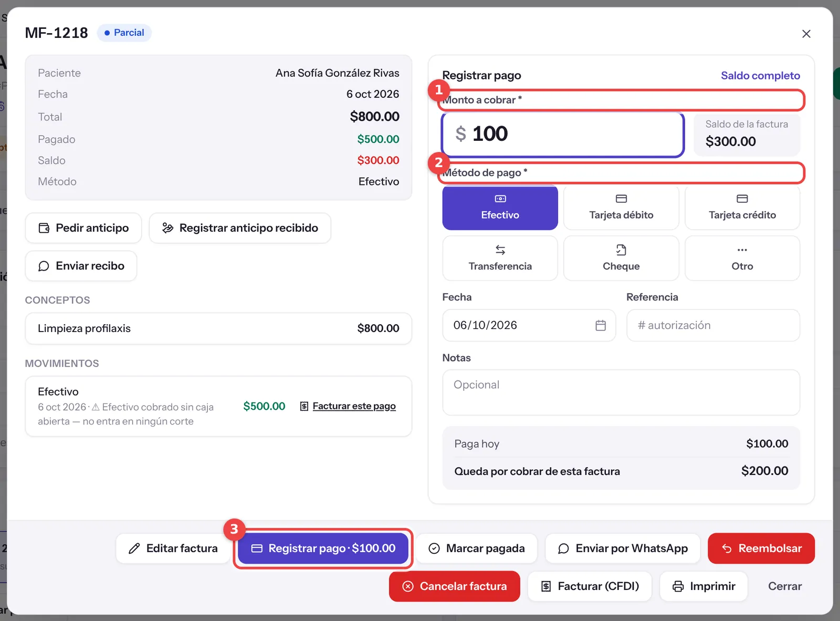
Task: Click Enviar recibo button
Action: (81, 266)
